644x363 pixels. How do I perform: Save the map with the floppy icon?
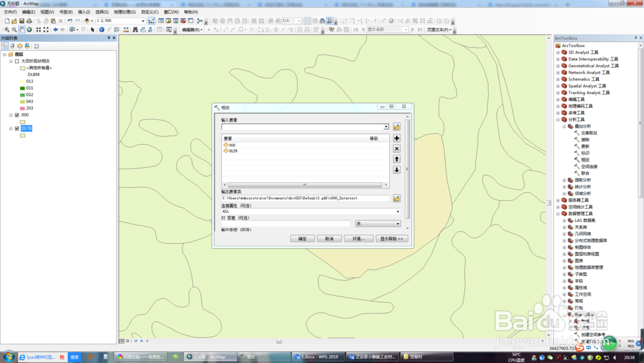[x=22, y=21]
